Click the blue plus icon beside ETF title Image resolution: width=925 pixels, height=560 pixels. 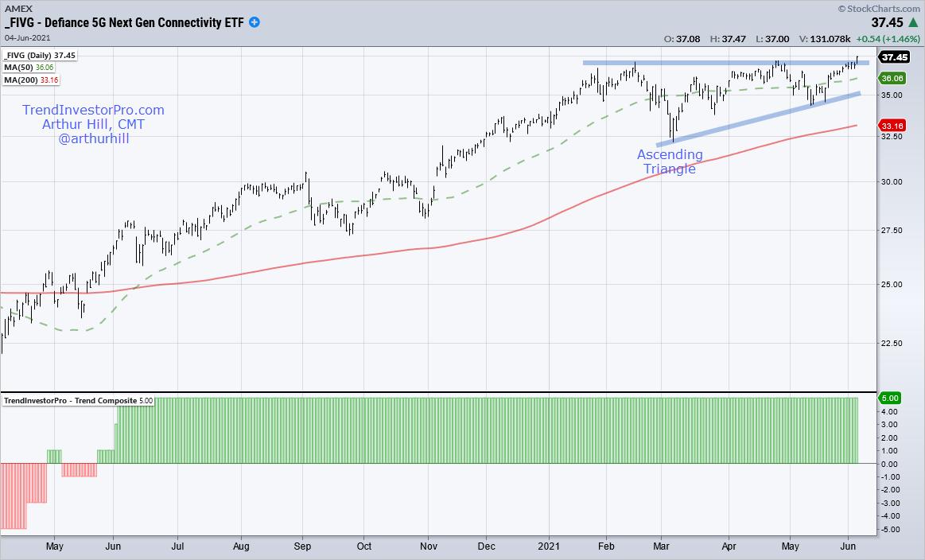255,22
